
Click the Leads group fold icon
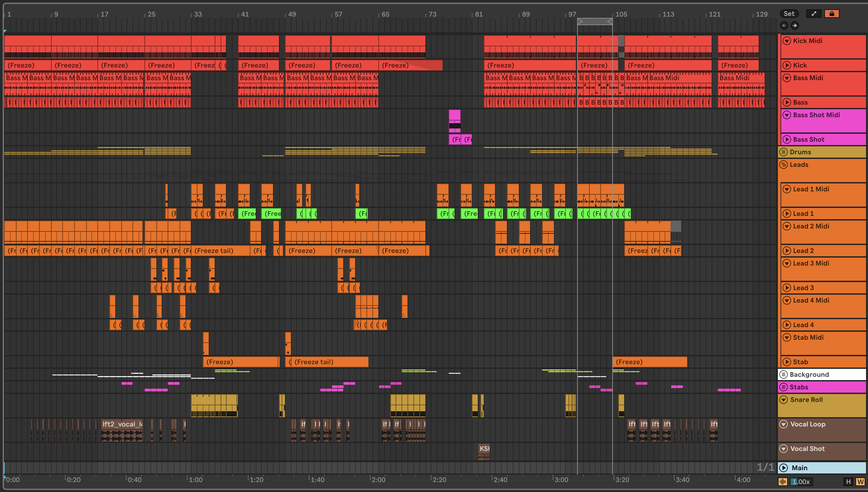(784, 165)
